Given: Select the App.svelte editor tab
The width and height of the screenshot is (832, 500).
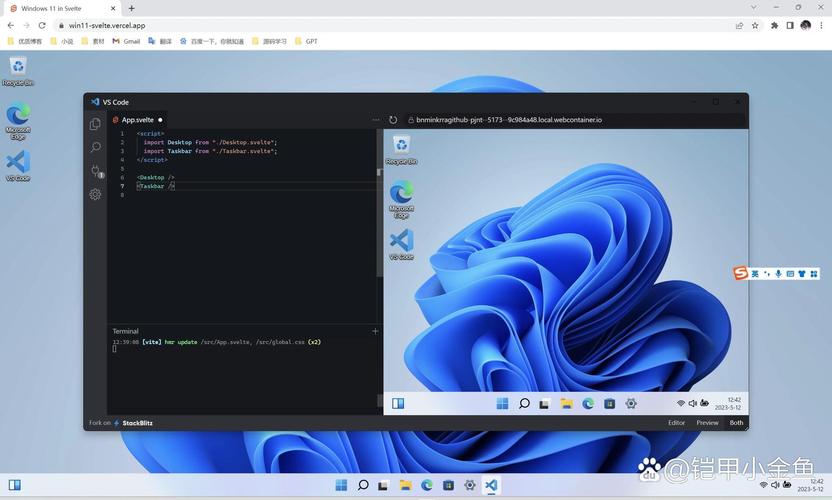Looking at the screenshot, I should click(x=137, y=120).
